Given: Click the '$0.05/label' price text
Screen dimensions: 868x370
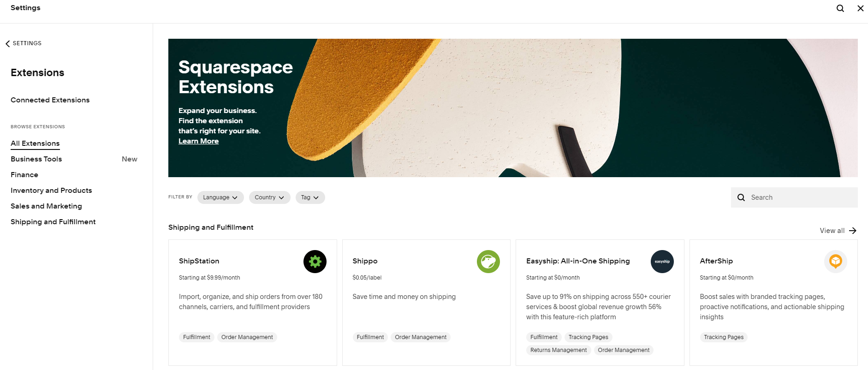Looking at the screenshot, I should (367, 278).
